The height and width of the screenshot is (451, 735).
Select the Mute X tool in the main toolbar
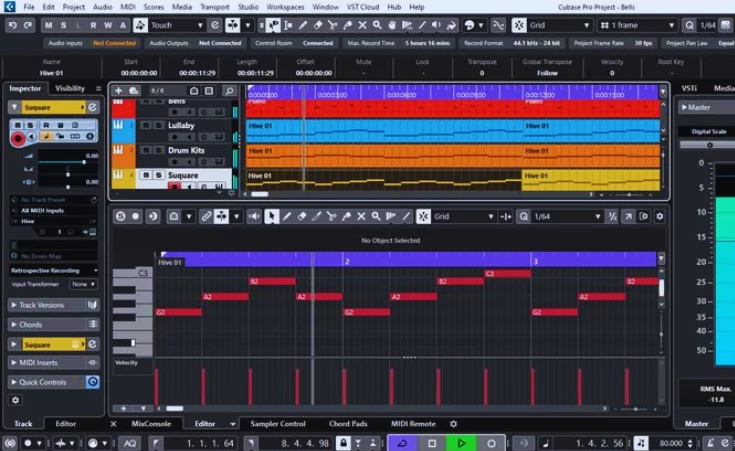(x=362, y=25)
